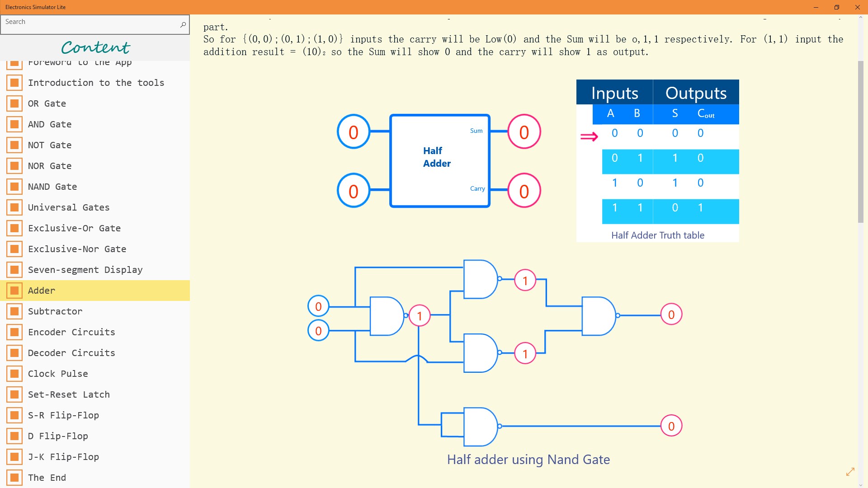Click orange icon beside Seven-segment Display

pyautogui.click(x=14, y=270)
